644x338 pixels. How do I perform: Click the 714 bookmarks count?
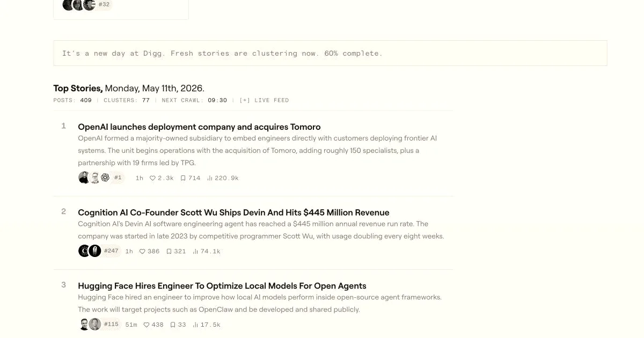pos(194,178)
